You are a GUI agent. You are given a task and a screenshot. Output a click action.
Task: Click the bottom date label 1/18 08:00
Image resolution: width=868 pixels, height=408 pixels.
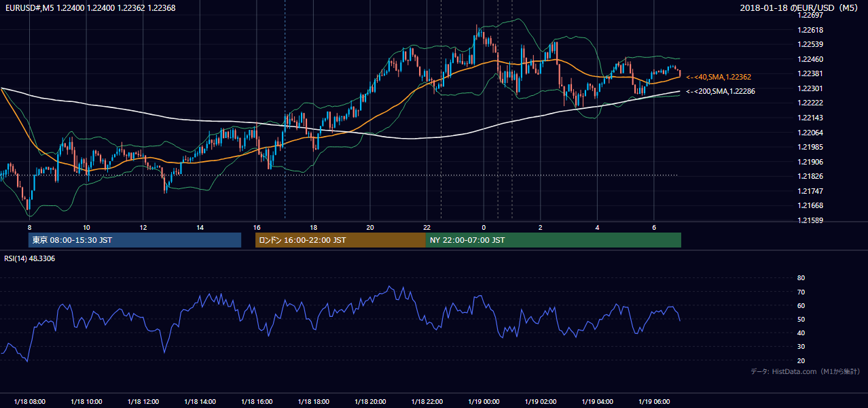tap(29, 402)
